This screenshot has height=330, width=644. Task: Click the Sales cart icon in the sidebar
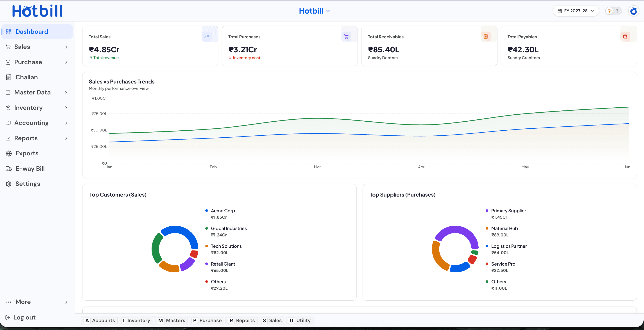[x=8, y=47]
